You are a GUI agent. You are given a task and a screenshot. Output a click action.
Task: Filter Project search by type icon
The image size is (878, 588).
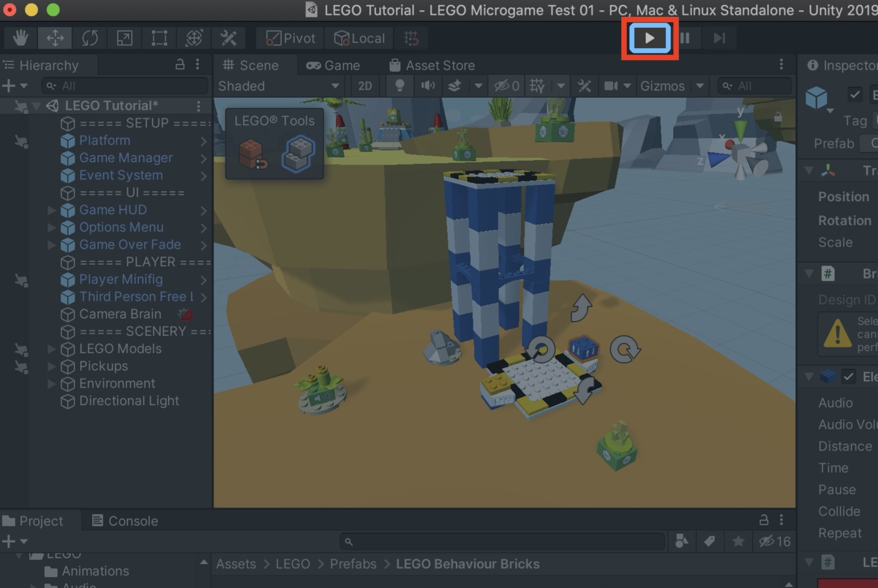click(x=681, y=541)
